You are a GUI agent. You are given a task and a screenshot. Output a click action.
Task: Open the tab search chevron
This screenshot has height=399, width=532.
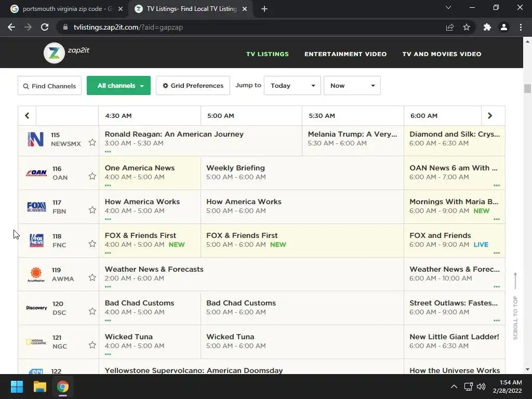tap(448, 7)
